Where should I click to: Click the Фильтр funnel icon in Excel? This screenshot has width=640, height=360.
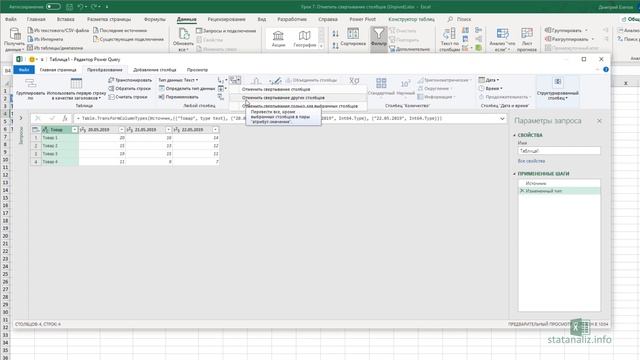coord(379,34)
